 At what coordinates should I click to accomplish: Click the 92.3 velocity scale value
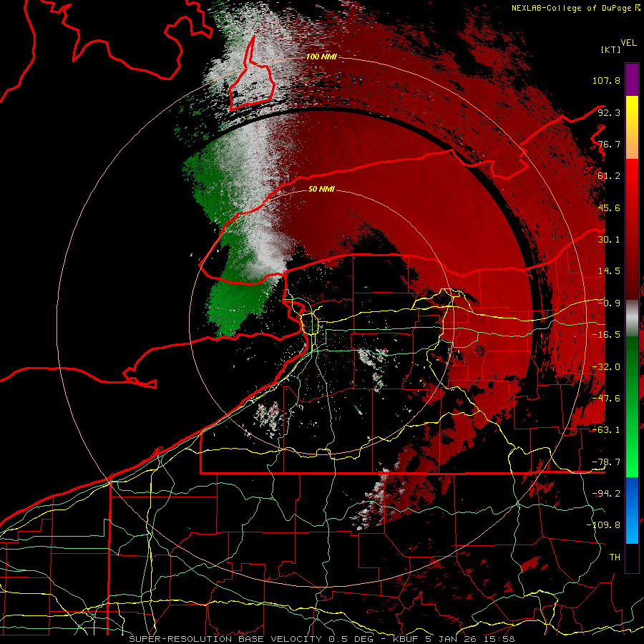[609, 112]
